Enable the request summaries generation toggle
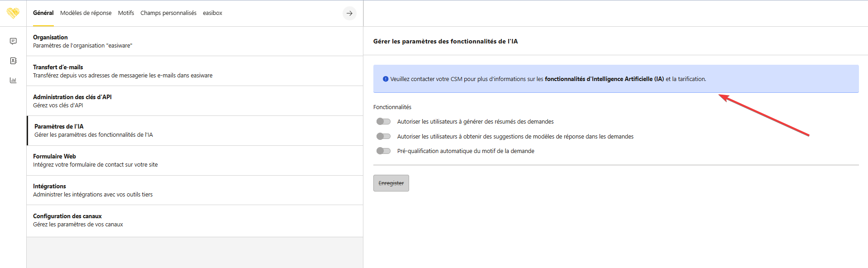This screenshot has height=268, width=868. pos(383,121)
